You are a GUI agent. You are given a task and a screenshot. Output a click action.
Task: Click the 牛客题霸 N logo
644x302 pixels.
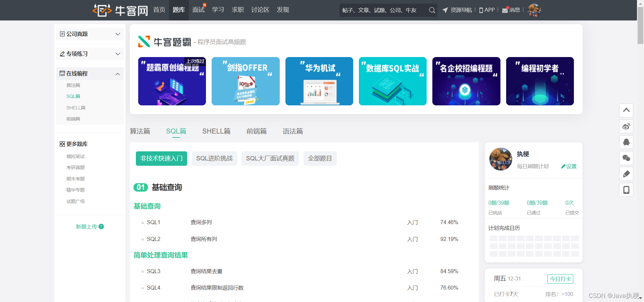[144, 42]
